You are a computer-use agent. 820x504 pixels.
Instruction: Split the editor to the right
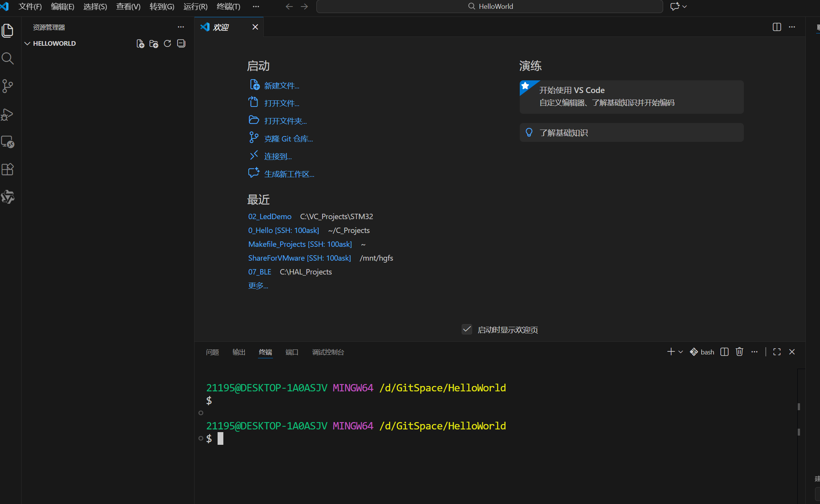point(777,27)
